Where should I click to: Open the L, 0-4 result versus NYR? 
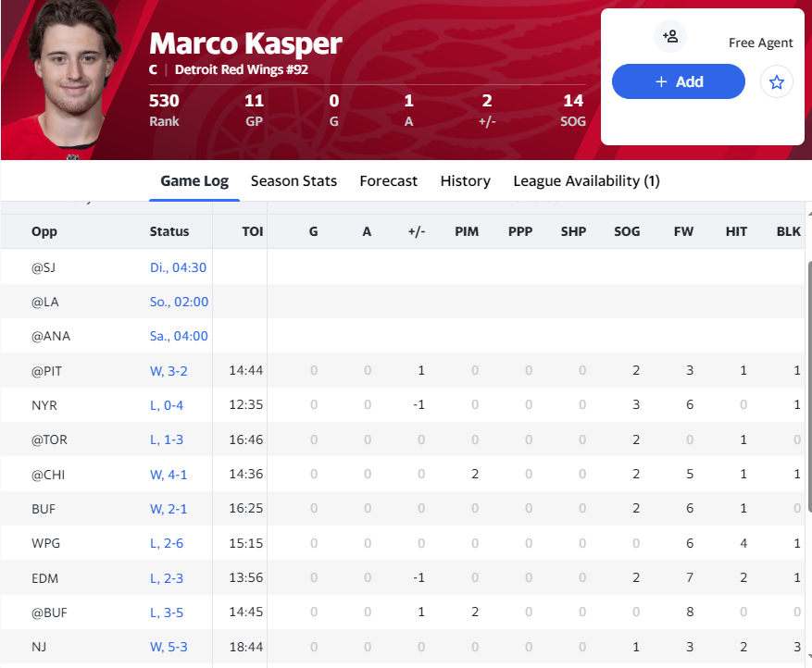[x=168, y=405]
